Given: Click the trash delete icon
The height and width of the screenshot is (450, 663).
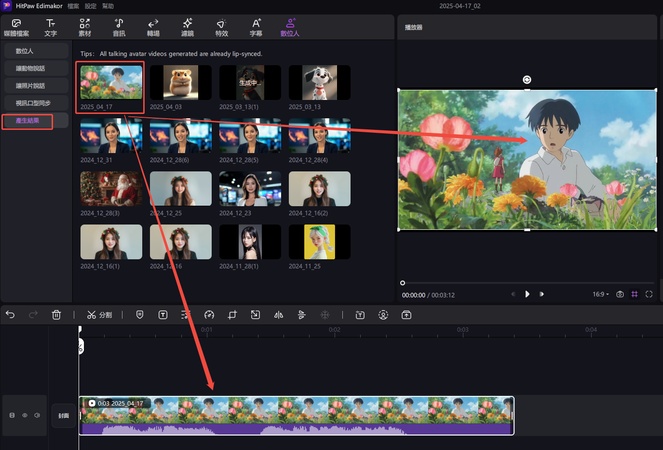Looking at the screenshot, I should pos(57,315).
